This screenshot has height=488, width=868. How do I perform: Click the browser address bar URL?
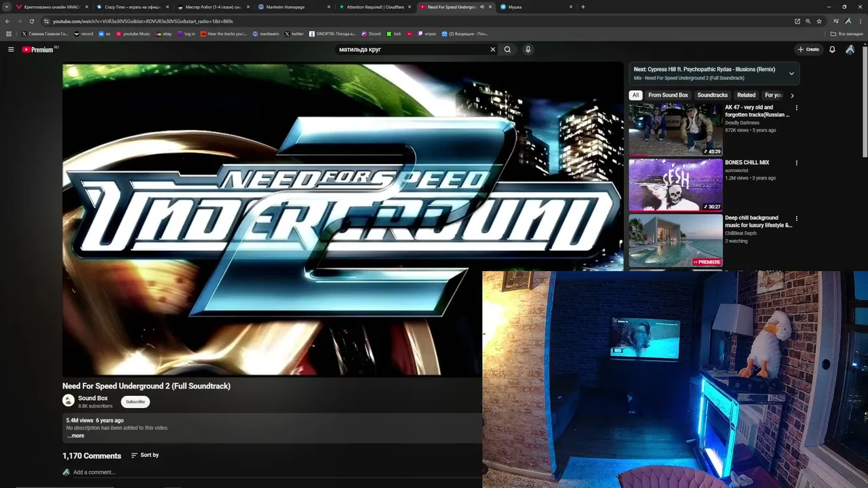click(x=142, y=21)
